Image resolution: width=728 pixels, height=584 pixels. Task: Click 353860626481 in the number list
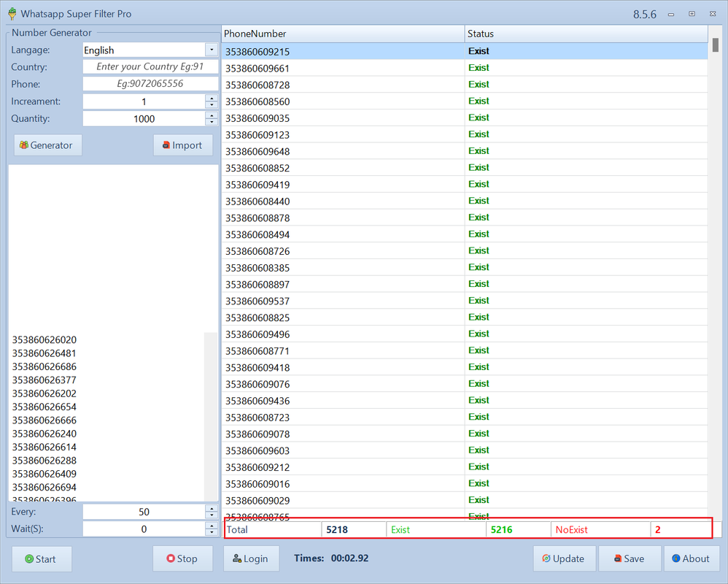44,353
